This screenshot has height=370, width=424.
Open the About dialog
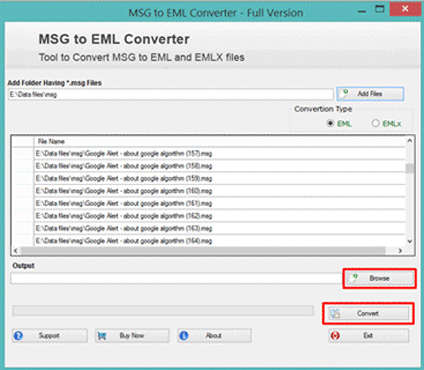click(214, 336)
